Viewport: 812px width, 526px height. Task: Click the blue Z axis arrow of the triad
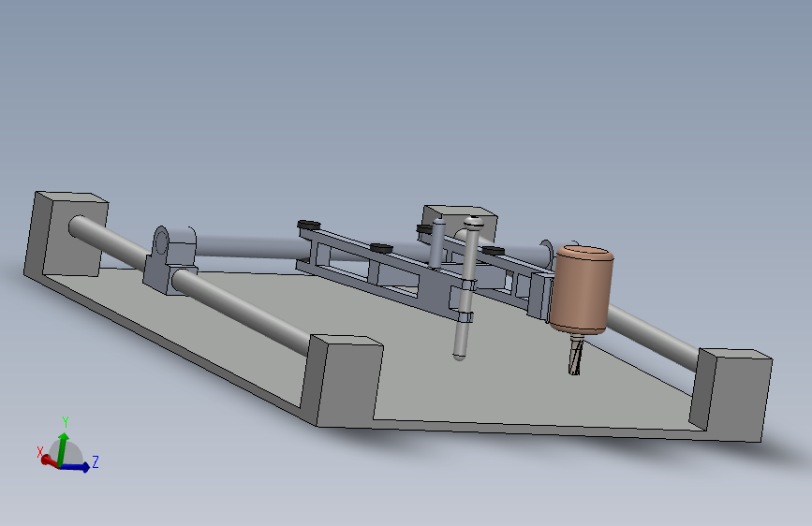click(x=77, y=467)
